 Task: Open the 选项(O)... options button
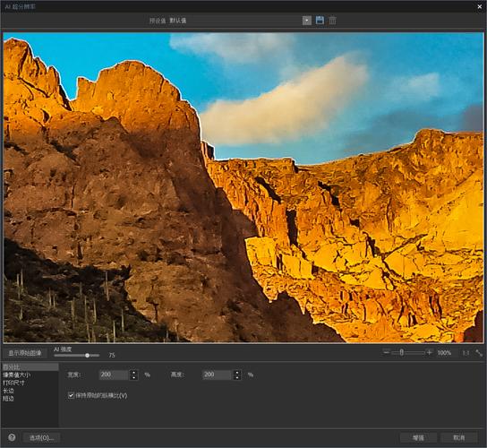(x=41, y=438)
